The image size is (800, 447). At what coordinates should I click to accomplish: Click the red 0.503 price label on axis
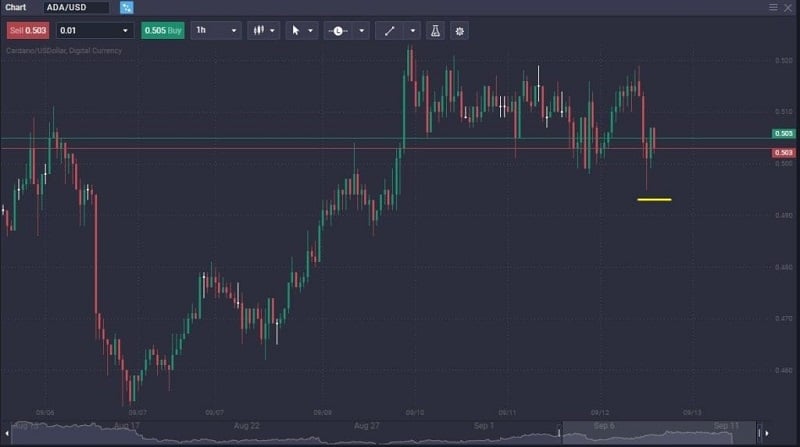click(x=783, y=153)
